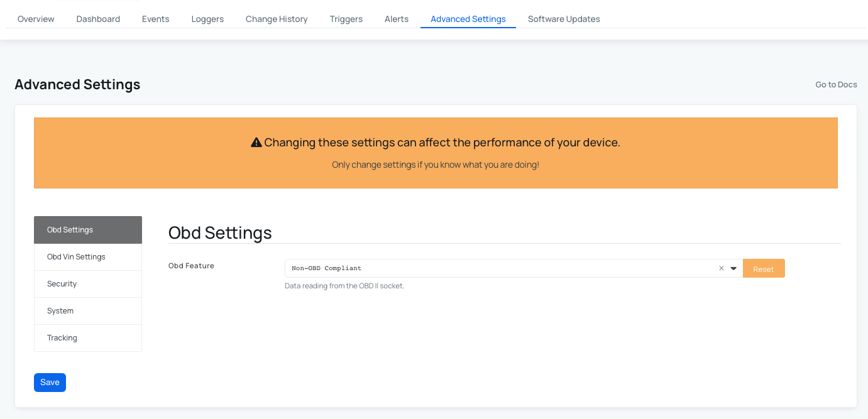
Task: Expand the Obd Feature dropdown arrow
Action: coord(733,268)
